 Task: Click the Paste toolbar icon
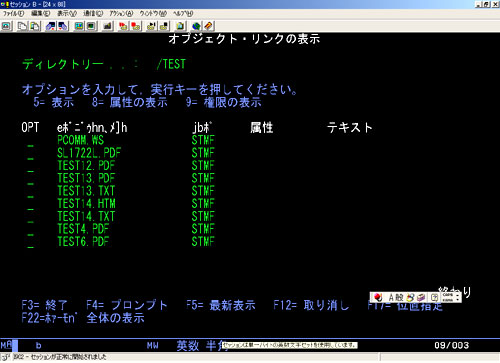coord(35,26)
